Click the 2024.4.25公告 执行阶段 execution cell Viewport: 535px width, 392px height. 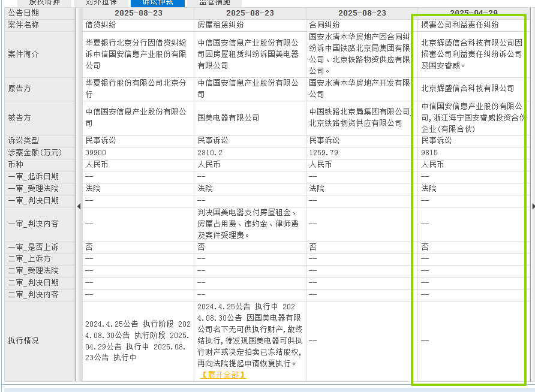tap(138, 341)
